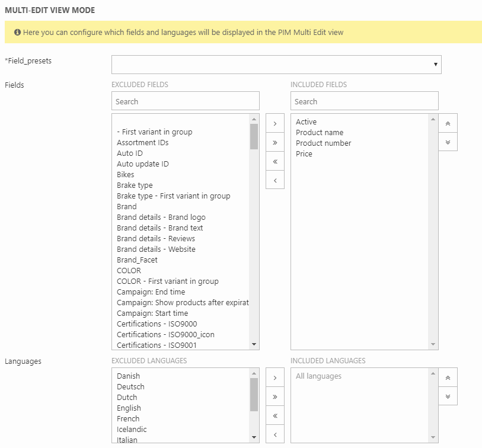Click the move-right arrow for Fields

coord(275,123)
